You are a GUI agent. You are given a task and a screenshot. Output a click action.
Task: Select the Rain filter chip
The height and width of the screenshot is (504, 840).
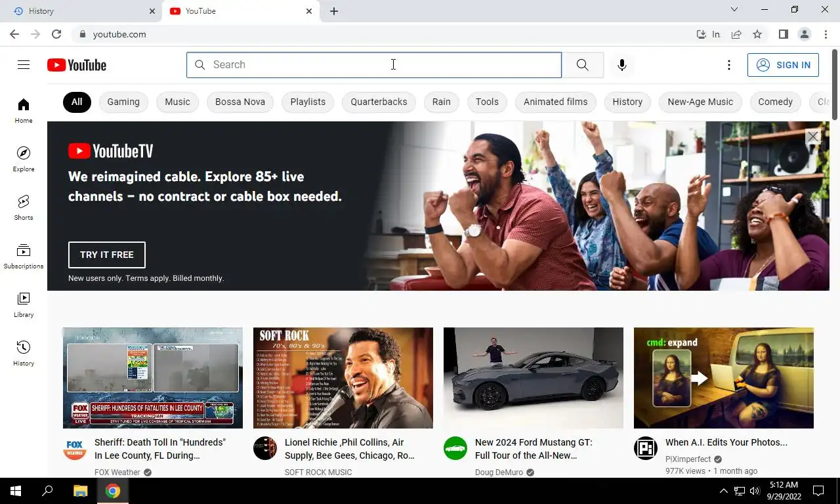coord(442,102)
